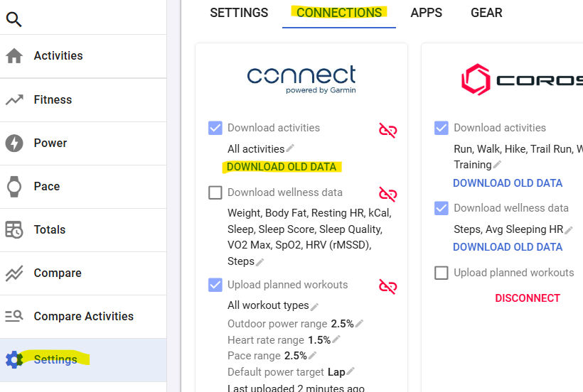Click 'Steps, Avg Sleeping HR' text
Image resolution: width=583 pixels, height=392 pixels.
click(508, 229)
